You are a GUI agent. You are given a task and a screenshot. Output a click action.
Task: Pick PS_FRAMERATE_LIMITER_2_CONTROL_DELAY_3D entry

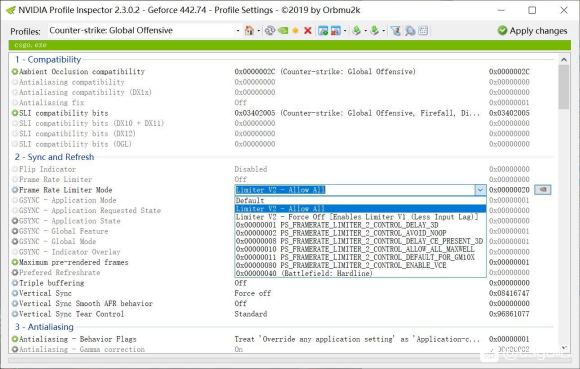(360, 225)
